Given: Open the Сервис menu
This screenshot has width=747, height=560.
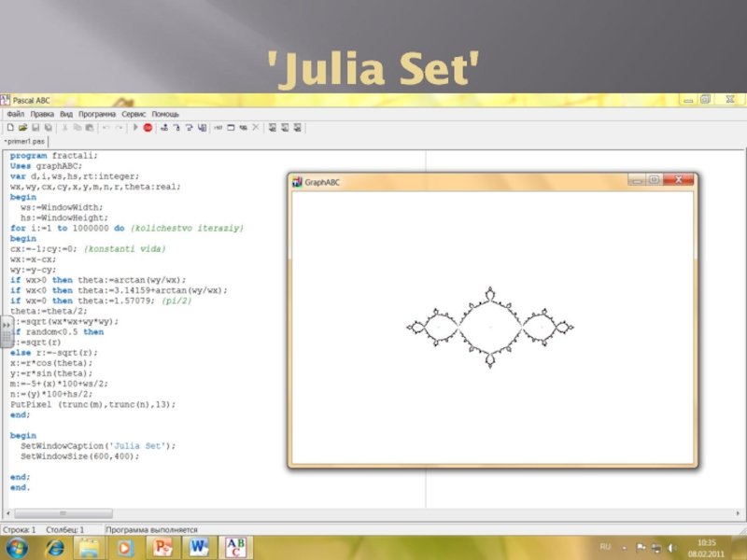Looking at the screenshot, I should (x=134, y=113).
